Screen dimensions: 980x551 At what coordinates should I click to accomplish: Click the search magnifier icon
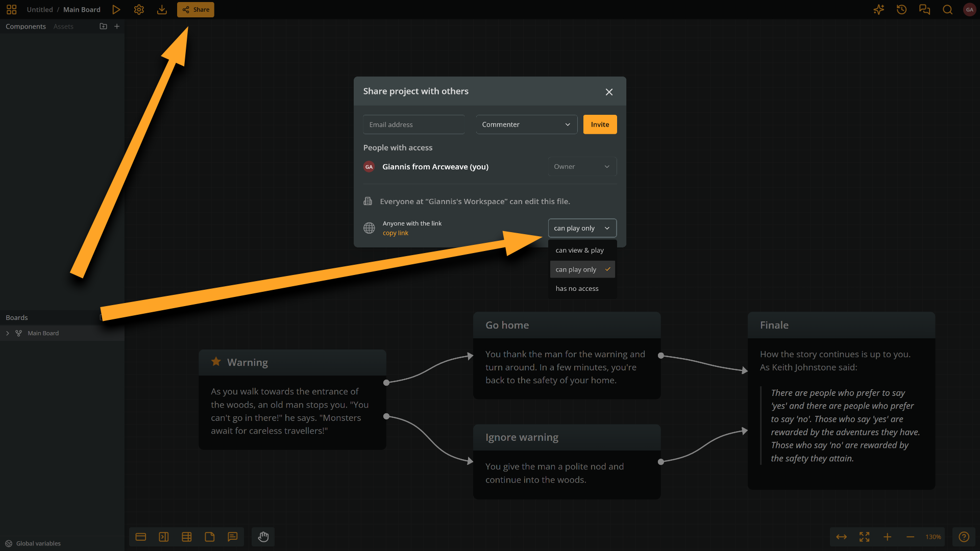pos(947,10)
